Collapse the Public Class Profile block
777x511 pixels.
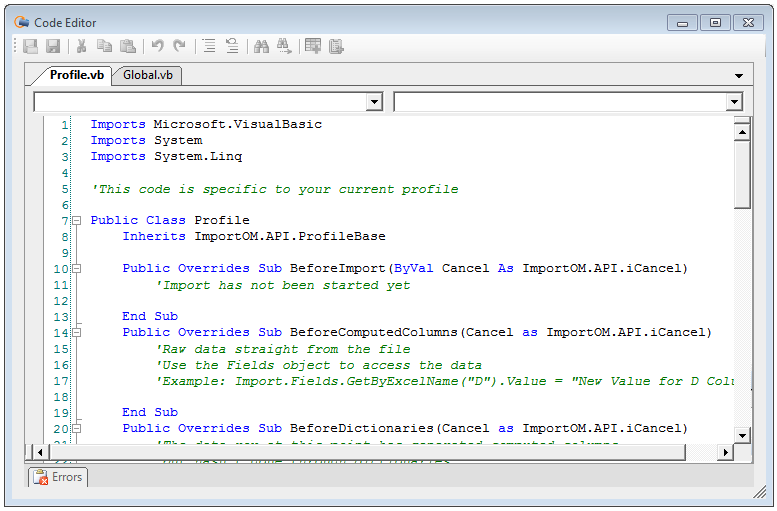click(76, 221)
